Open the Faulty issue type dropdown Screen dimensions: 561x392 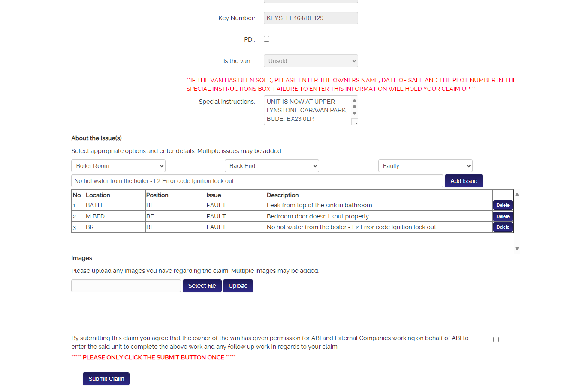pos(425,166)
